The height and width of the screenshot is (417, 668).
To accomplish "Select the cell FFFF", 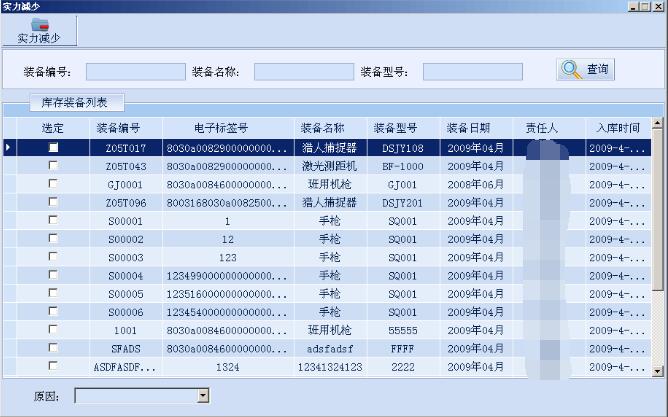I will 403,349.
